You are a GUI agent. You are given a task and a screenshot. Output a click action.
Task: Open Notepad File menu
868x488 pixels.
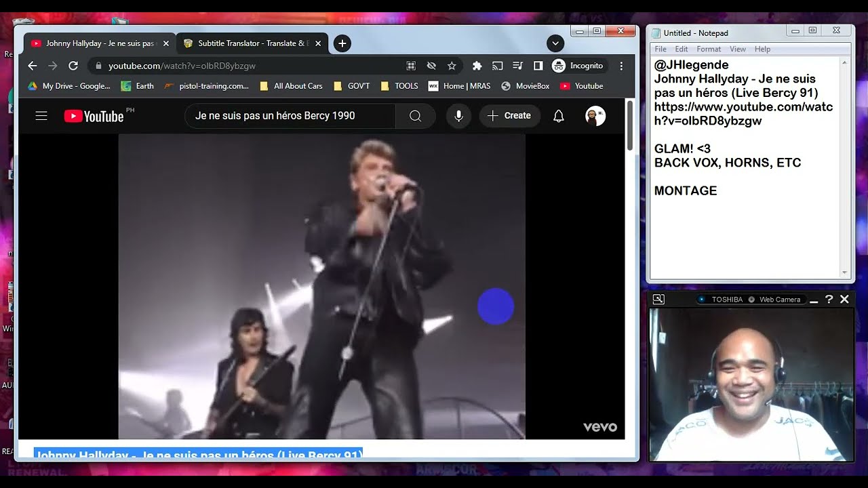pyautogui.click(x=660, y=49)
